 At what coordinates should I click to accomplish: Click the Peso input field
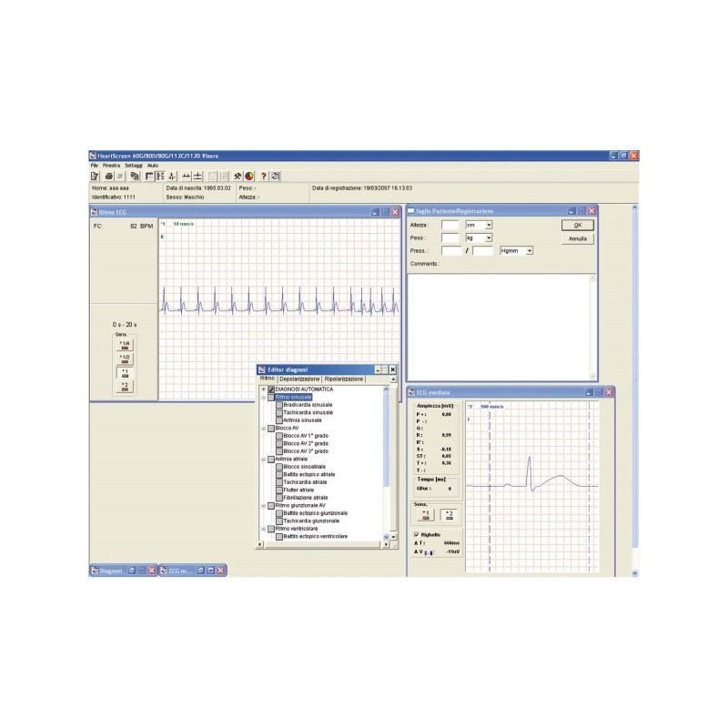450,238
